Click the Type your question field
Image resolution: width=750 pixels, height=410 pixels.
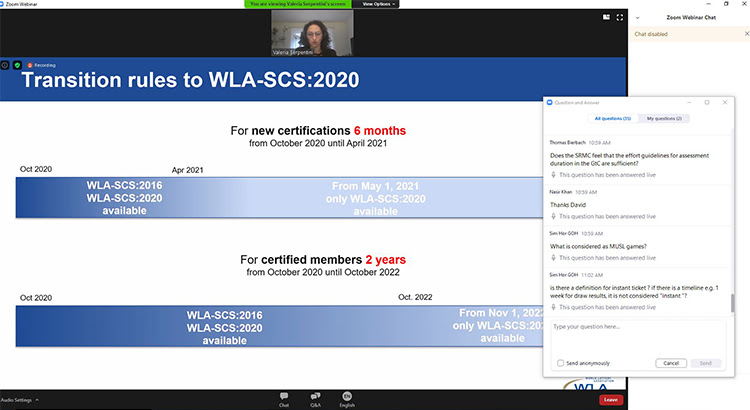pos(637,335)
